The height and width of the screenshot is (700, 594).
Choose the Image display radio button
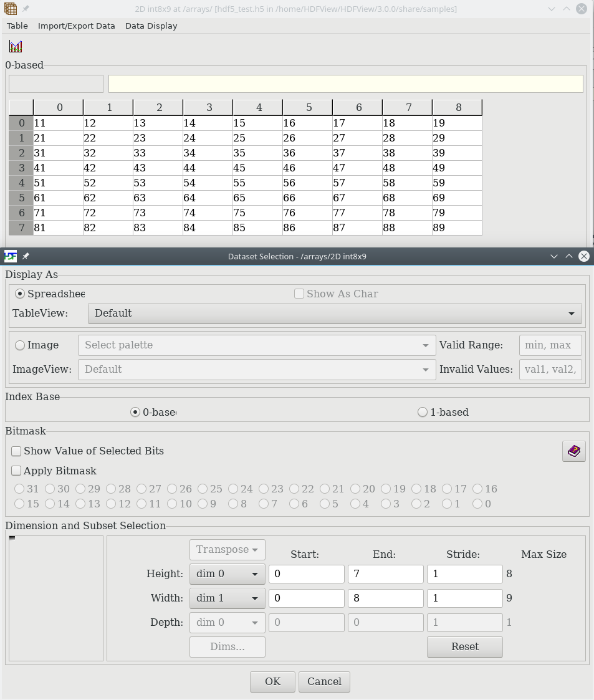pos(20,345)
